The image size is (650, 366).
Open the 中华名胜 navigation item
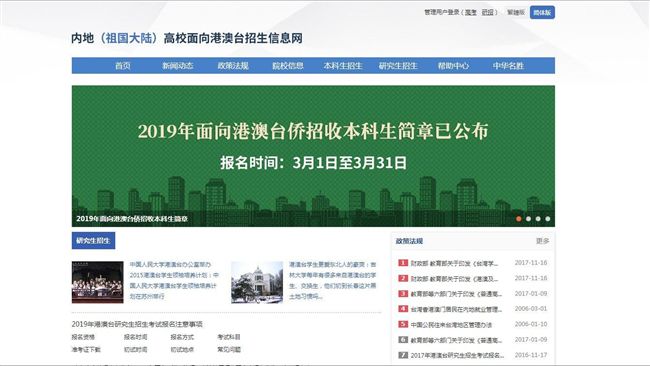click(508, 65)
